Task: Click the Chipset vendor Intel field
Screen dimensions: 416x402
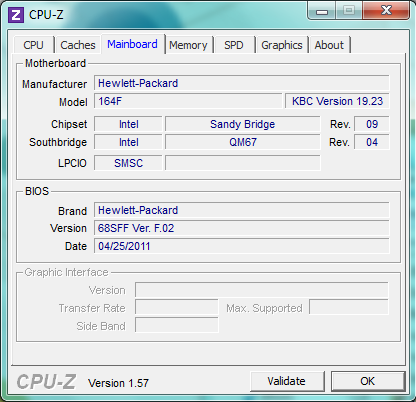Action: pos(128,124)
